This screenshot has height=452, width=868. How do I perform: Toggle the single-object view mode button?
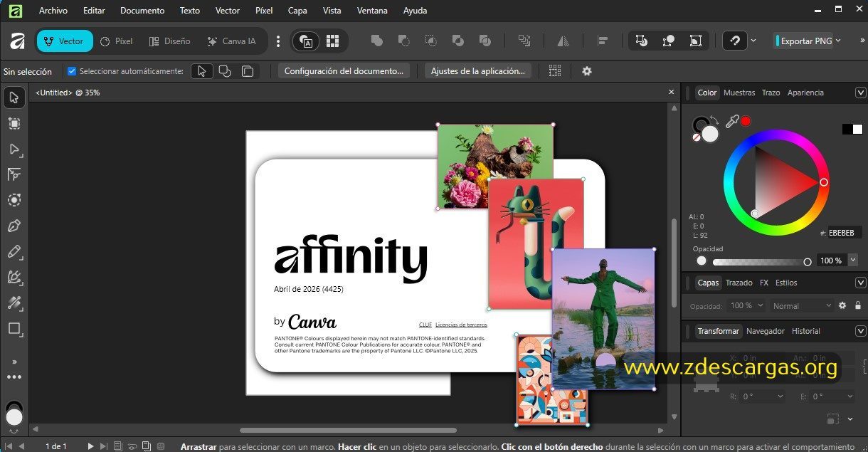pos(307,41)
